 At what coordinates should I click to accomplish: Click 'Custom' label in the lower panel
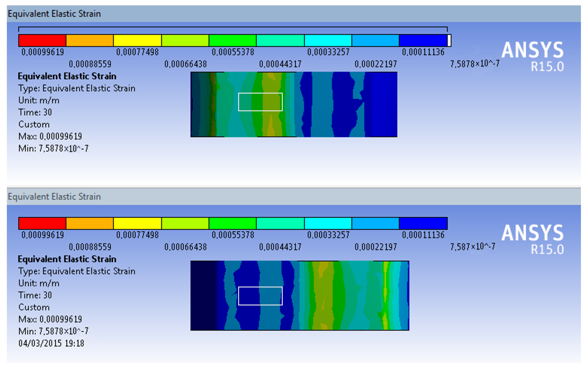click(34, 307)
